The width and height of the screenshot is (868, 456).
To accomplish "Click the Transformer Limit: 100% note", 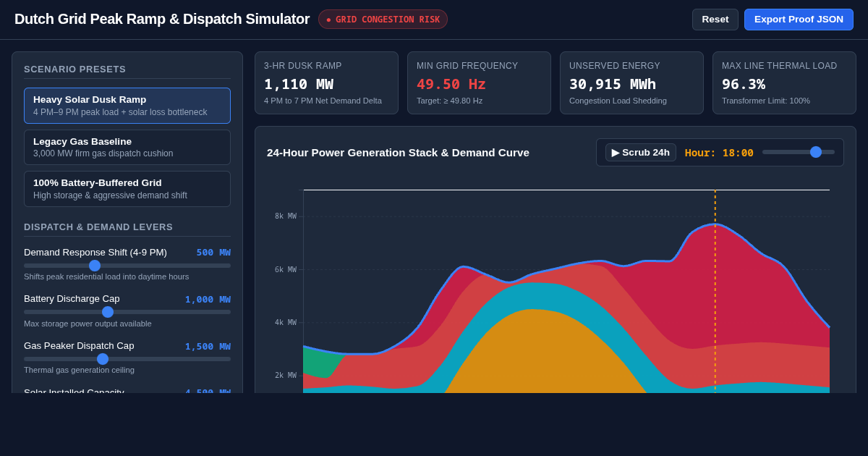I will click(x=766, y=101).
